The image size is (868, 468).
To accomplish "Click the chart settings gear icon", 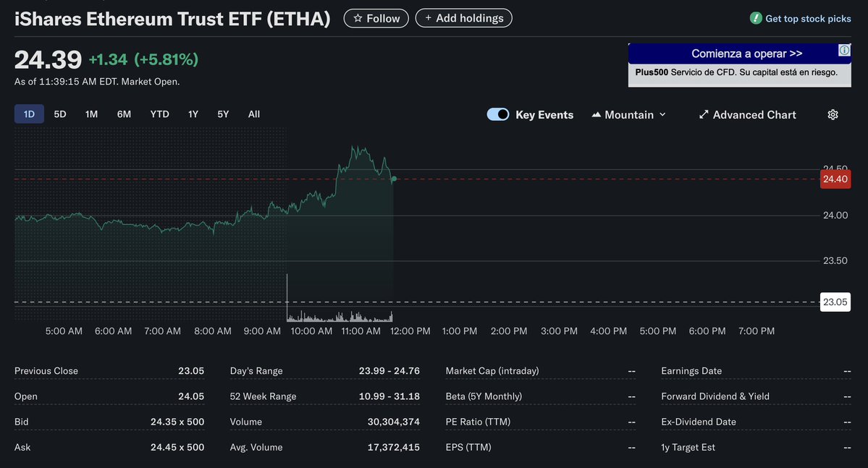I will tap(833, 114).
